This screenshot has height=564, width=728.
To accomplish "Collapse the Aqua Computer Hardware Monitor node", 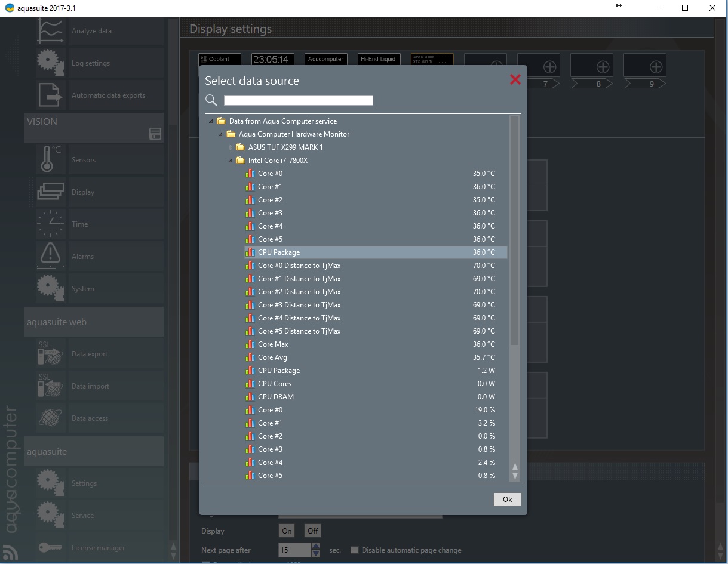I will point(222,134).
